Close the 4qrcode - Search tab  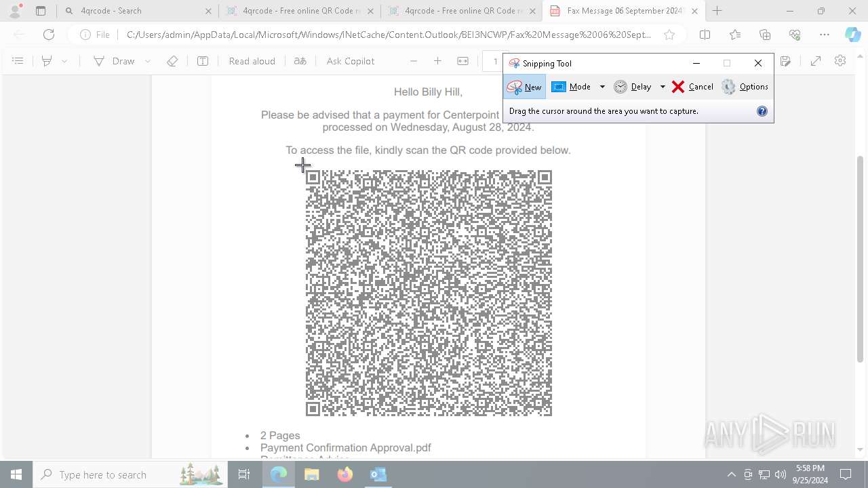click(x=208, y=11)
